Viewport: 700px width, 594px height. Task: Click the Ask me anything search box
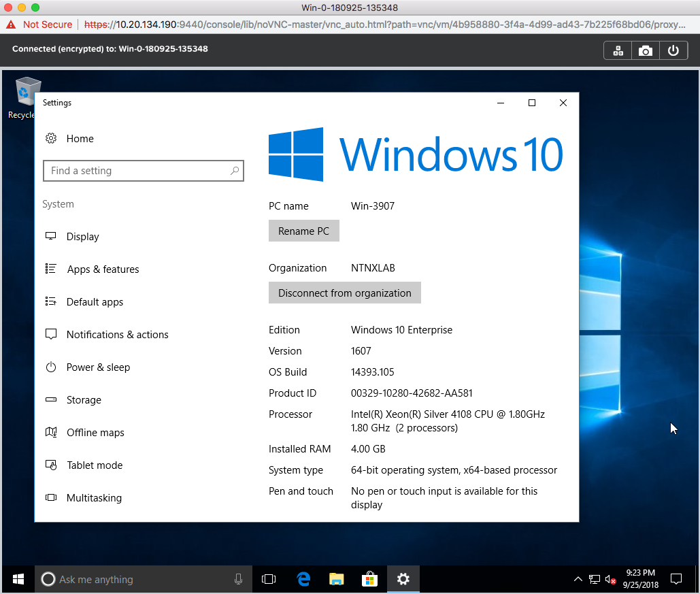pos(144,579)
